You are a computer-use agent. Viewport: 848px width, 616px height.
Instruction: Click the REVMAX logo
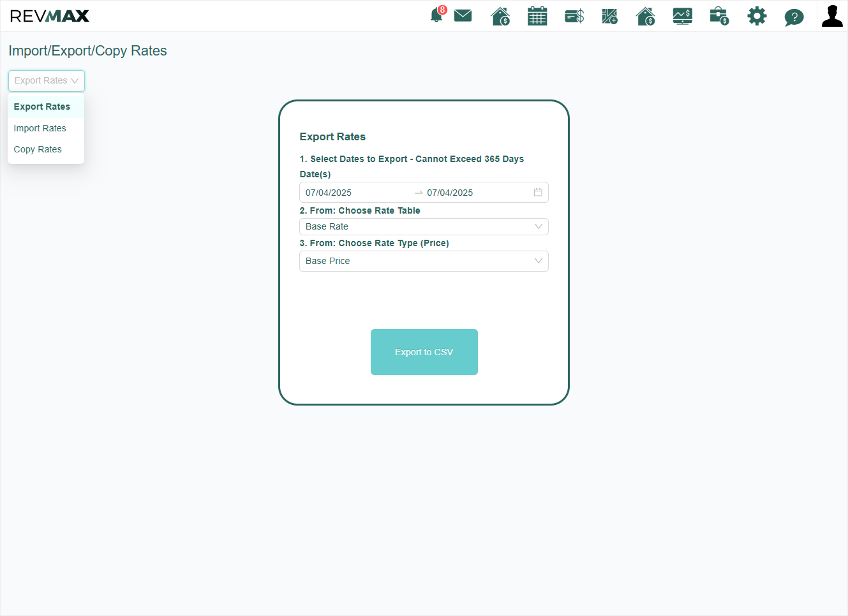[50, 16]
